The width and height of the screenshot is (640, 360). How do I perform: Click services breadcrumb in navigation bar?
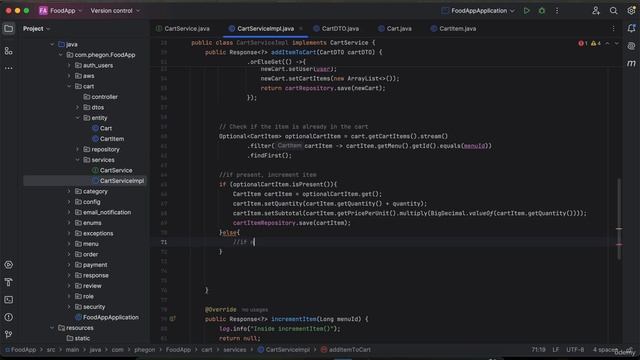coord(235,350)
